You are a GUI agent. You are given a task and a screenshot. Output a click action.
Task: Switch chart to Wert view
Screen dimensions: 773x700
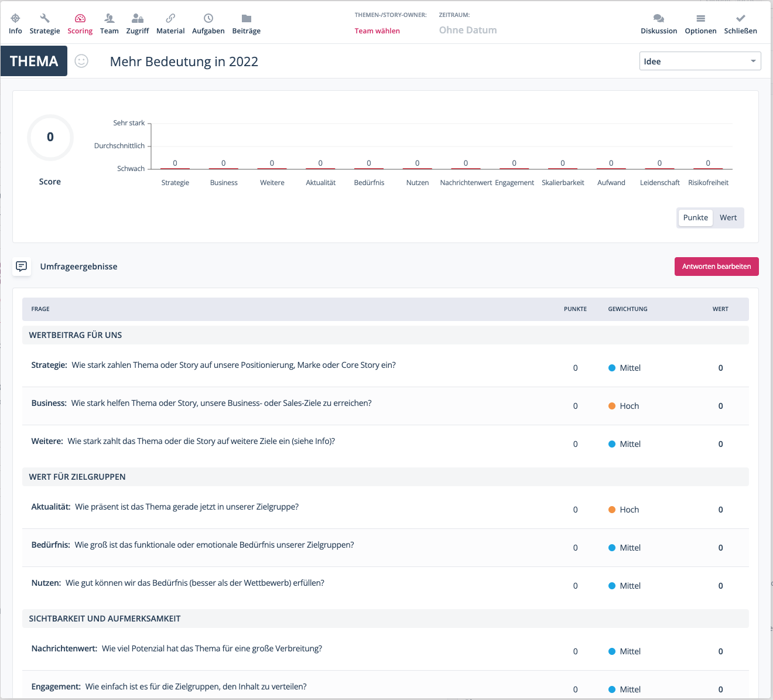pos(728,217)
